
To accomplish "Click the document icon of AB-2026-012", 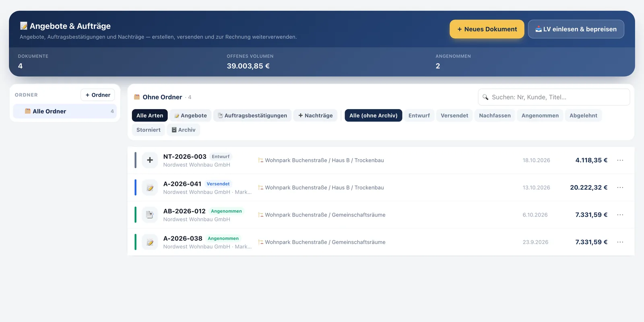I will click(150, 215).
